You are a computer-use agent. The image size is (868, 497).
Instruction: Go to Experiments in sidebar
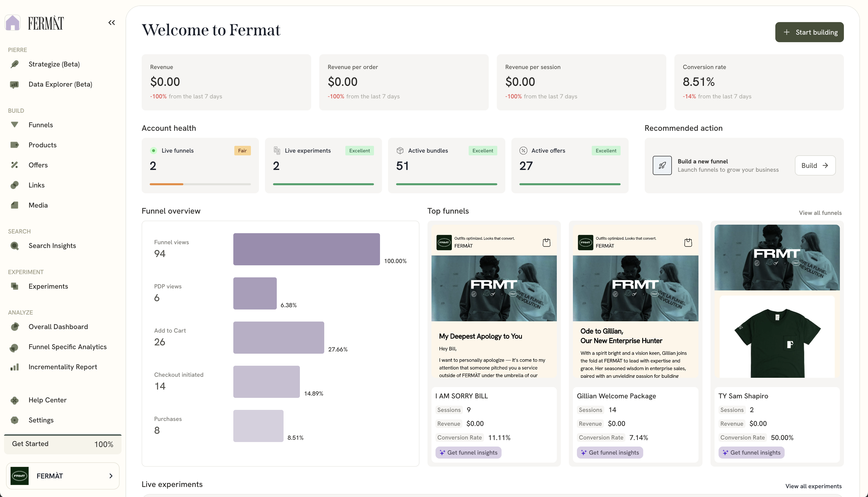tap(48, 286)
